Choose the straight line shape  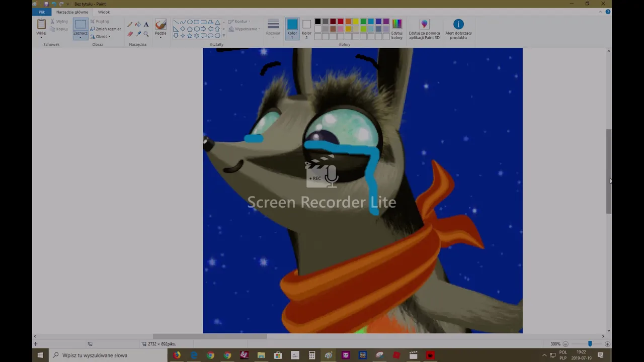click(176, 22)
